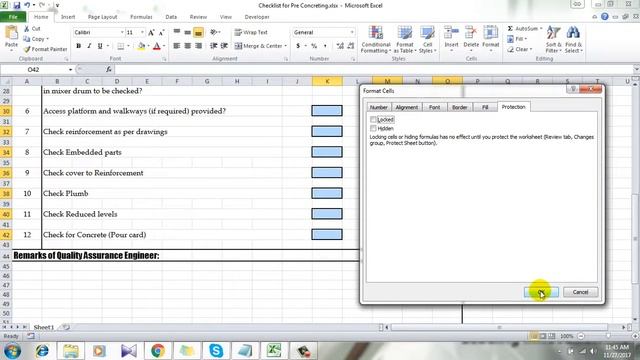Open the Merge & Center dropdown arrow
This screenshot has height=360, width=640.
[286, 46]
